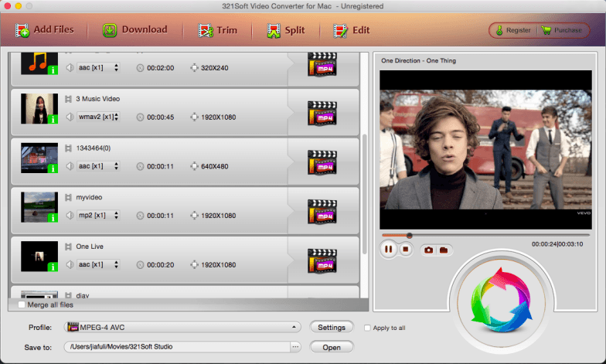
Task: Open info badge on 1343464(0) thumbnail
Action: (x=53, y=168)
